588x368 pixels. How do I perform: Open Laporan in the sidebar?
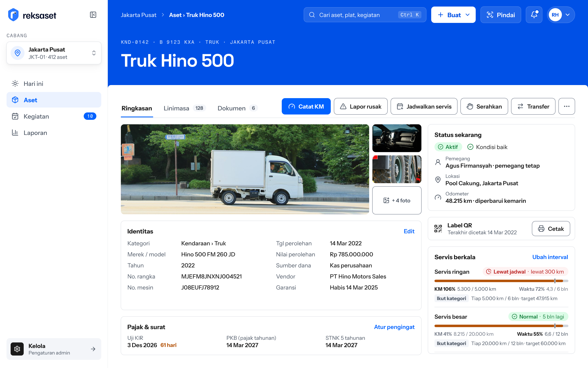(54, 133)
